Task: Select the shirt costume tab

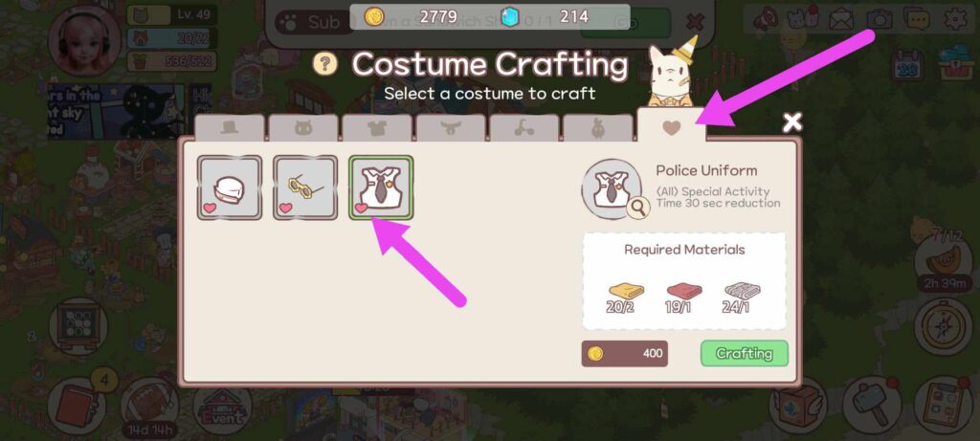Action: [377, 128]
